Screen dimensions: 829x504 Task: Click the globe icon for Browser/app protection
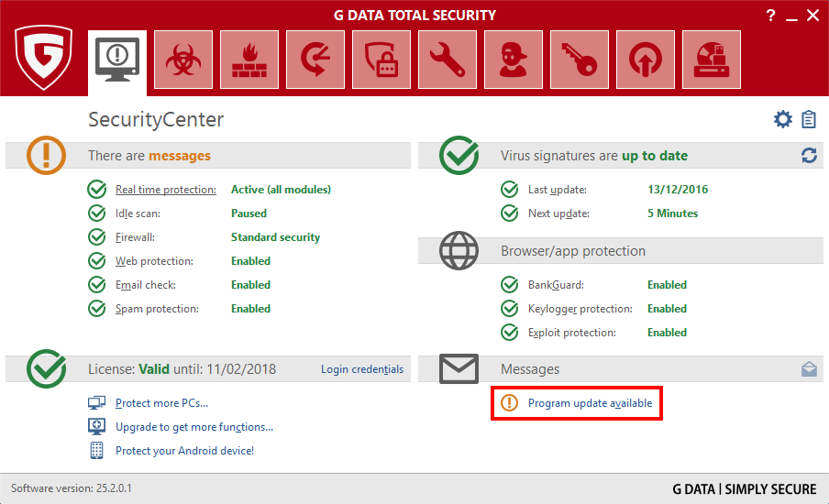click(459, 250)
